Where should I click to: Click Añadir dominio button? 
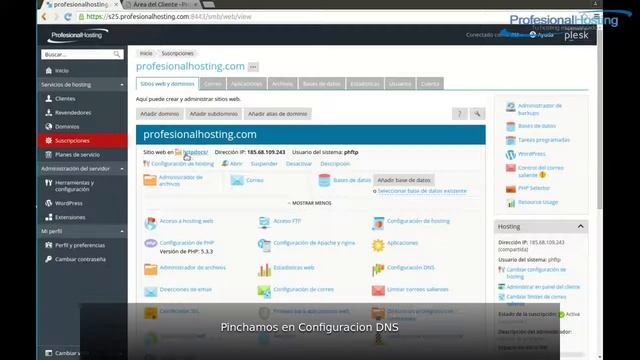click(160, 114)
